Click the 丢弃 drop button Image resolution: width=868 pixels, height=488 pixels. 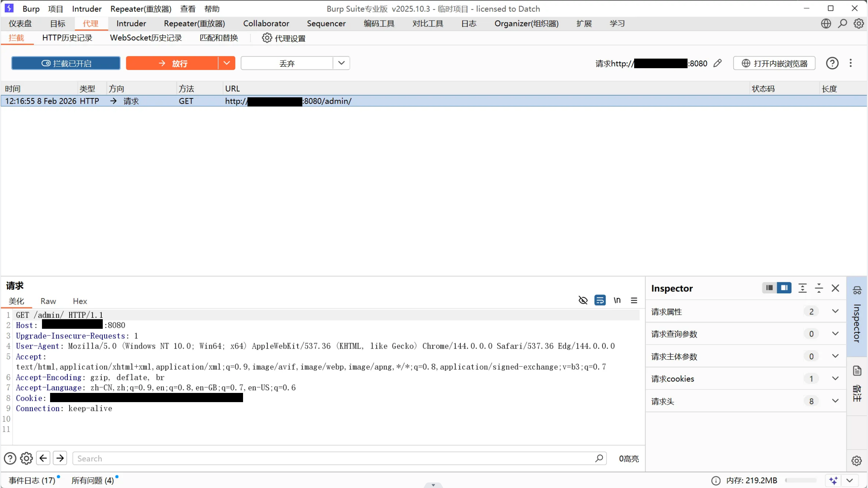[x=287, y=63]
